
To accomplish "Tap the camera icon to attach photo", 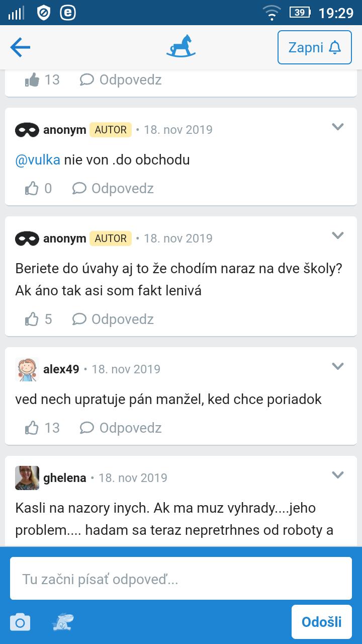I will coord(20,622).
